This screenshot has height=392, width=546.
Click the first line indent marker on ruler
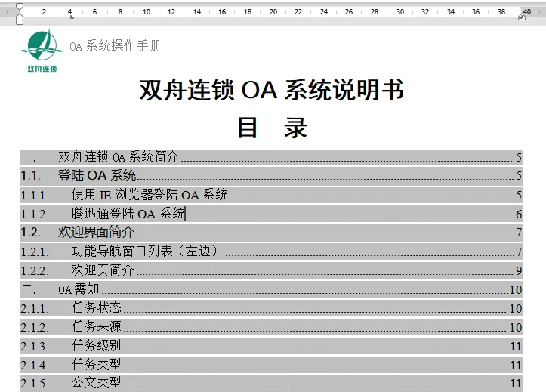pyautogui.click(x=20, y=7)
